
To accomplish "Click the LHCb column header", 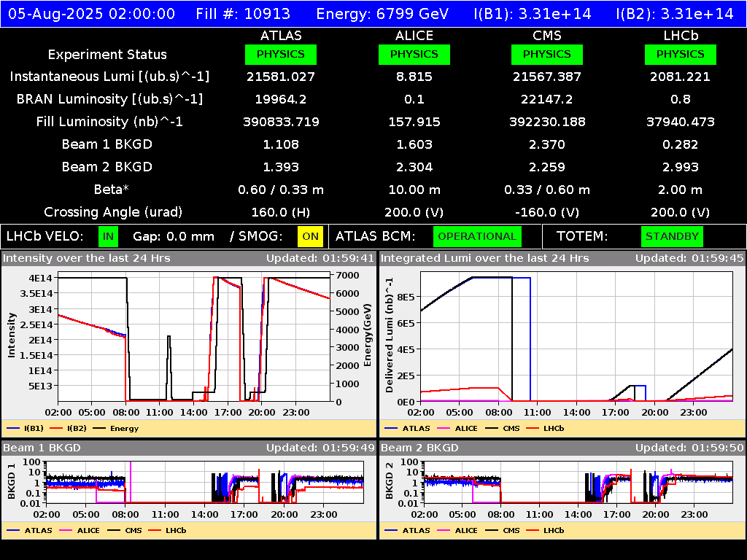I will pyautogui.click(x=681, y=36).
